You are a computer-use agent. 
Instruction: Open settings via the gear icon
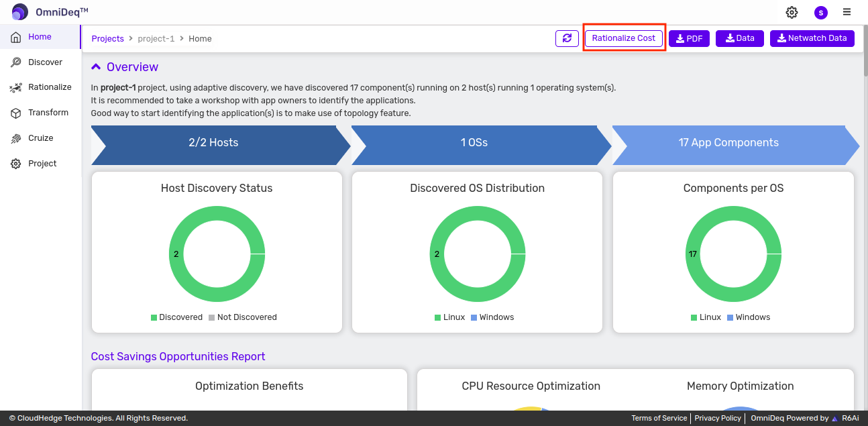(792, 12)
